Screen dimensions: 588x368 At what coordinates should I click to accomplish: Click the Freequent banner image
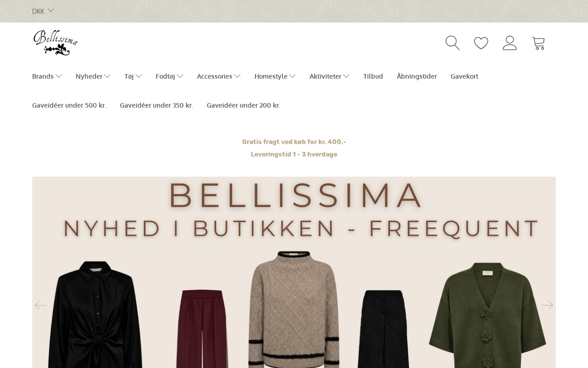(294, 272)
